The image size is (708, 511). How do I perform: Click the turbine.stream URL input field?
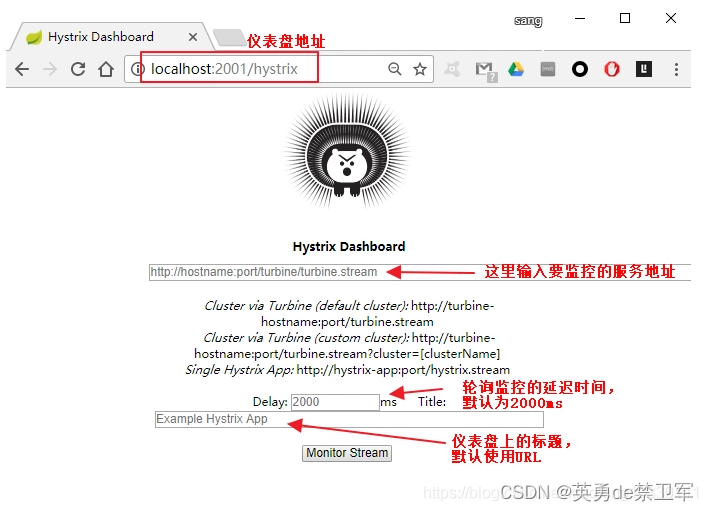420,272
